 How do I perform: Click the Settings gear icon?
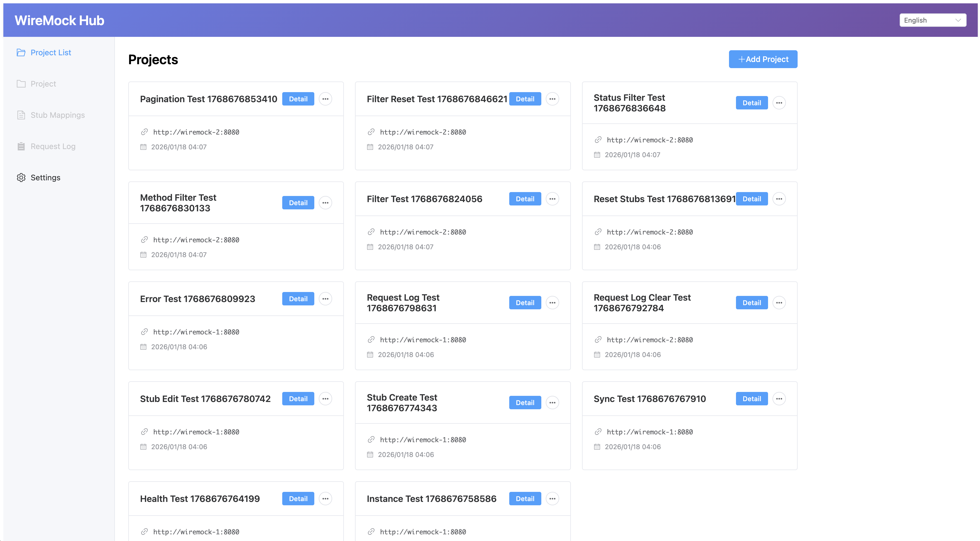pyautogui.click(x=21, y=178)
